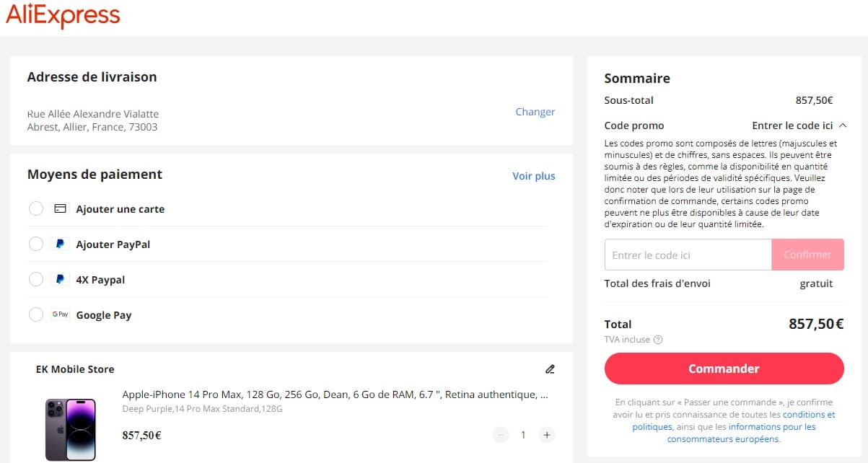Select the Ajouter PayPal radio option

pos(36,244)
